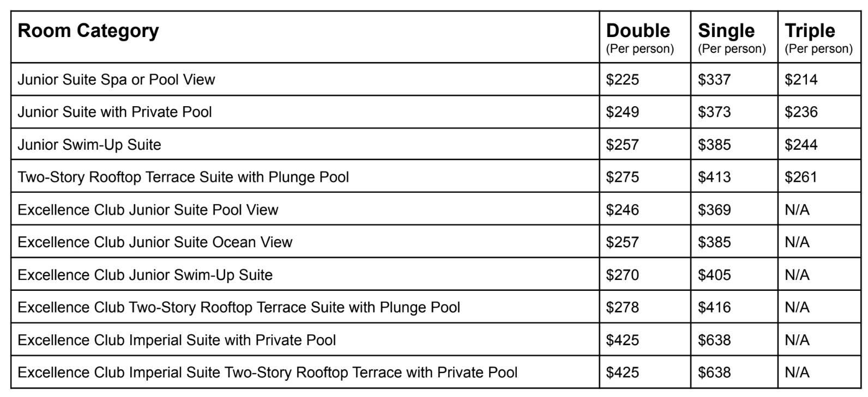The height and width of the screenshot is (397, 868).
Task: Select Junior Suite with Private Pool cell
Action: click(114, 112)
